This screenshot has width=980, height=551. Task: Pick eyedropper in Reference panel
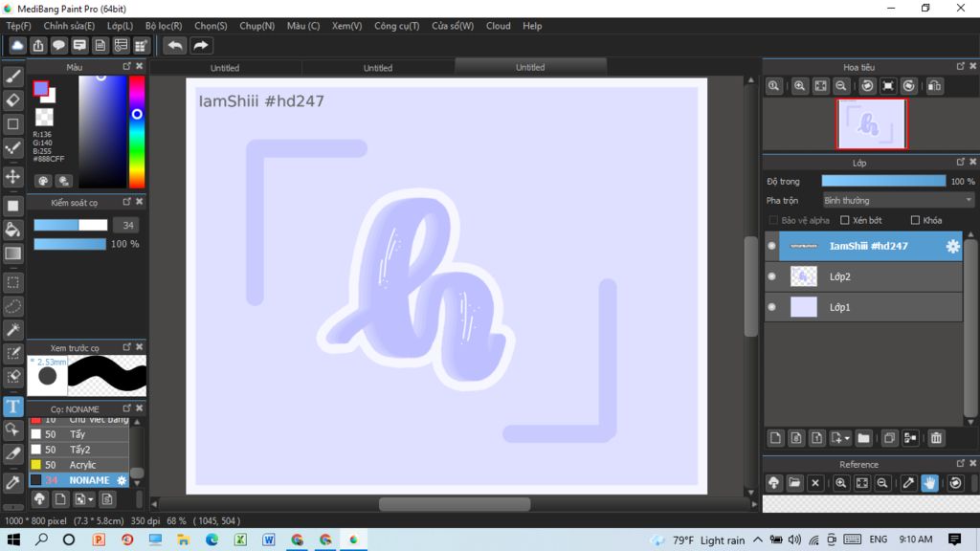[x=908, y=483]
